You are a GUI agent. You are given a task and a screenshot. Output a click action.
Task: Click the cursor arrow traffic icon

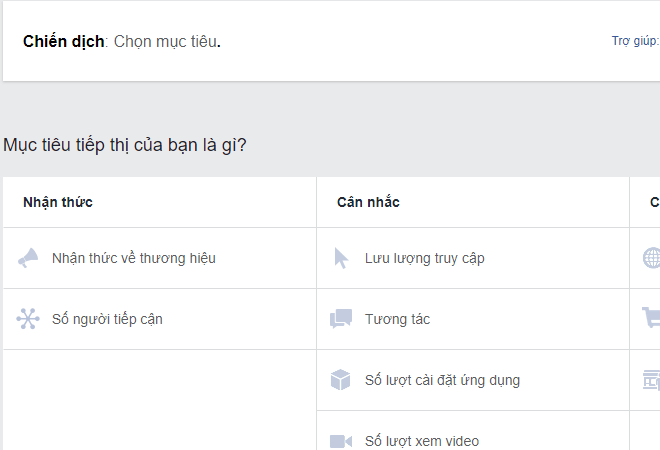click(341, 258)
